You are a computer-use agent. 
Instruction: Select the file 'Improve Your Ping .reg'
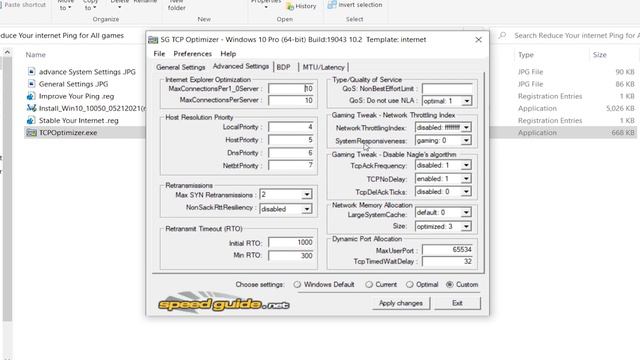pyautogui.click(x=76, y=96)
